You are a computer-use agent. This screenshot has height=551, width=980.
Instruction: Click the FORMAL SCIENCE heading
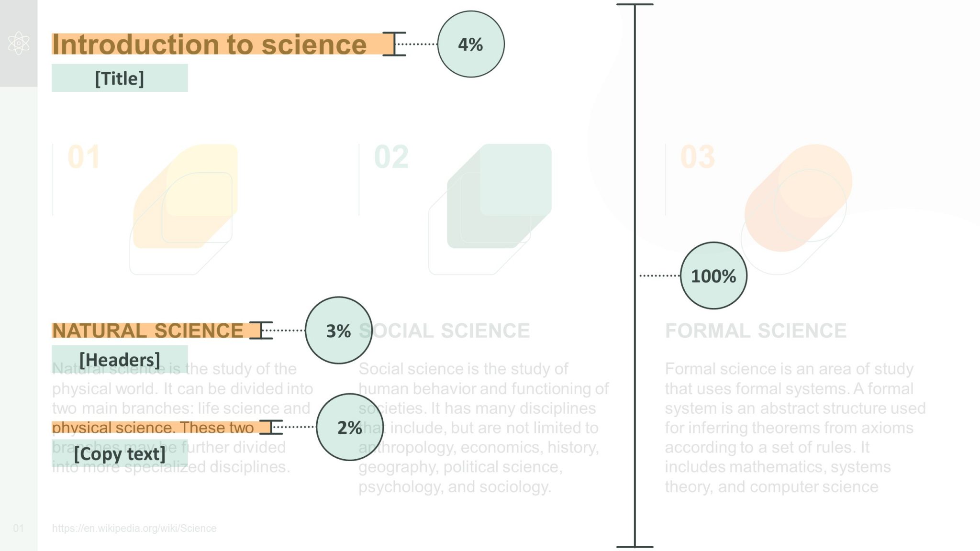click(756, 331)
